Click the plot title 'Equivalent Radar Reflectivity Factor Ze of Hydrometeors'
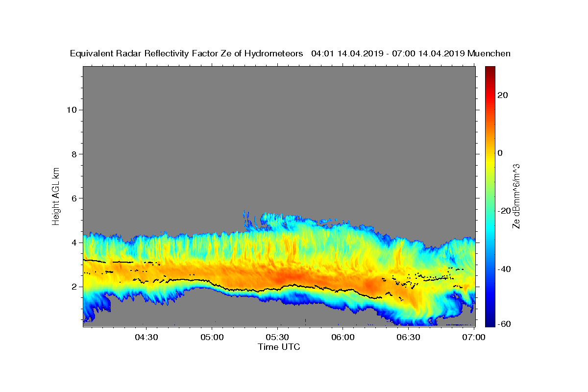 coord(186,54)
